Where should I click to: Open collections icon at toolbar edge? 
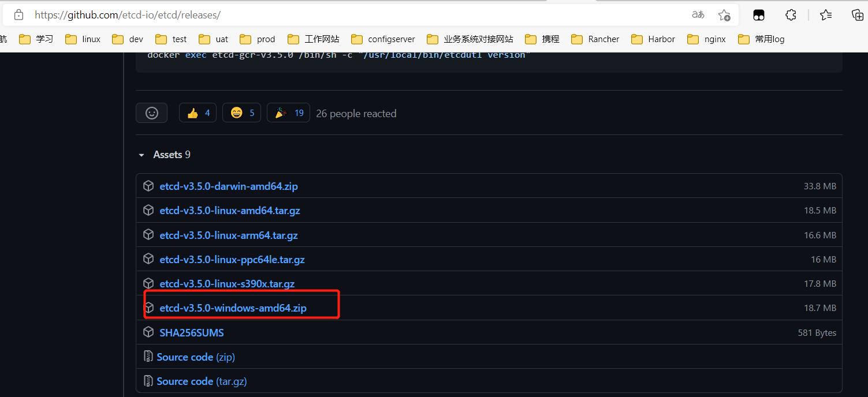click(858, 15)
